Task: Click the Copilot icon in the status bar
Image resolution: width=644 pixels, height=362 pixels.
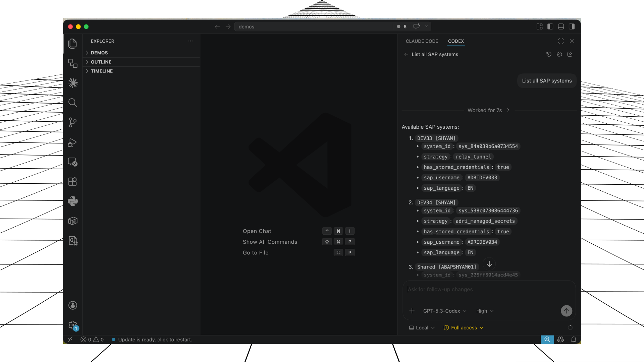Action: tap(560, 339)
